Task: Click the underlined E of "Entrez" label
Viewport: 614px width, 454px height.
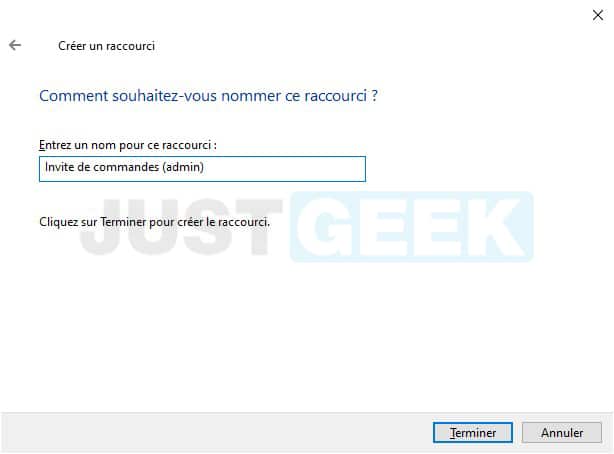Action: (x=42, y=145)
